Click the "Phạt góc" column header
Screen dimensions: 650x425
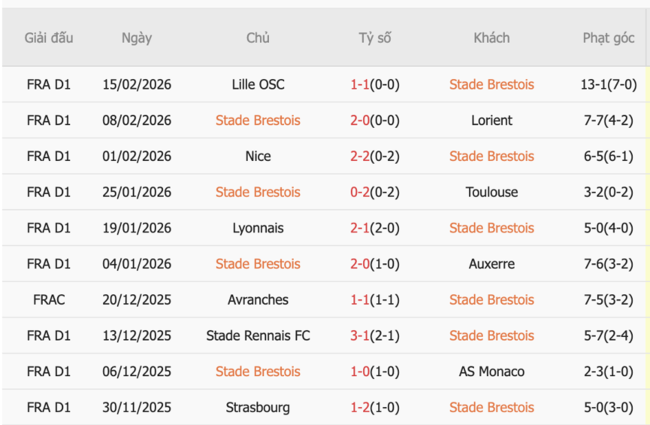[x=608, y=38]
